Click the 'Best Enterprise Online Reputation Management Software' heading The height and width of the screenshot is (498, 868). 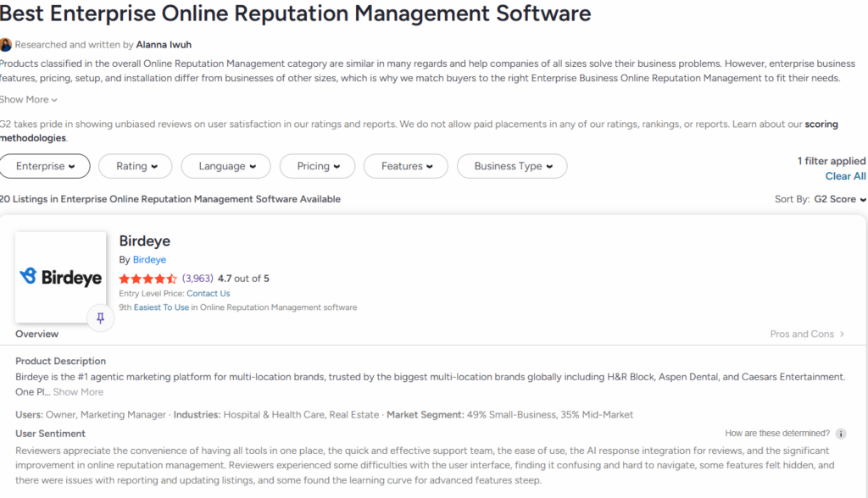pos(296,14)
